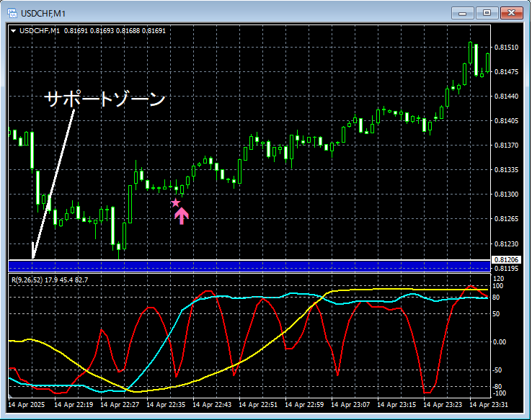Click the indicator scale value 120
Screen dimensions: 532x420
[x=498, y=279]
